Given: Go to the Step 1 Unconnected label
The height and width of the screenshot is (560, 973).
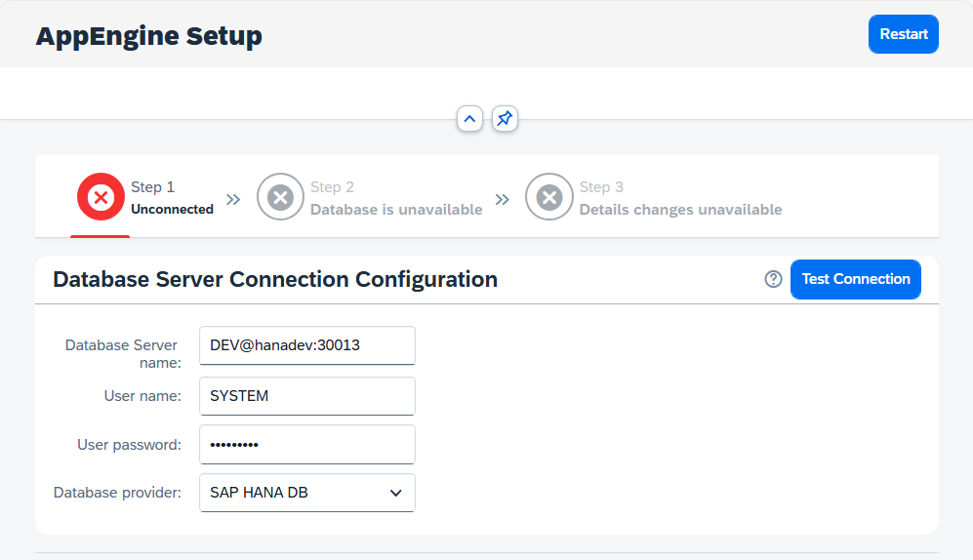Looking at the screenshot, I should tap(172, 209).
